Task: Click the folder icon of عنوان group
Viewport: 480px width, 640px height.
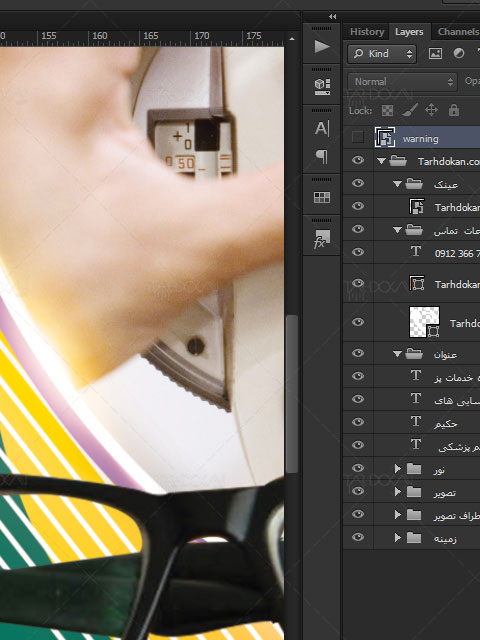Action: click(414, 353)
